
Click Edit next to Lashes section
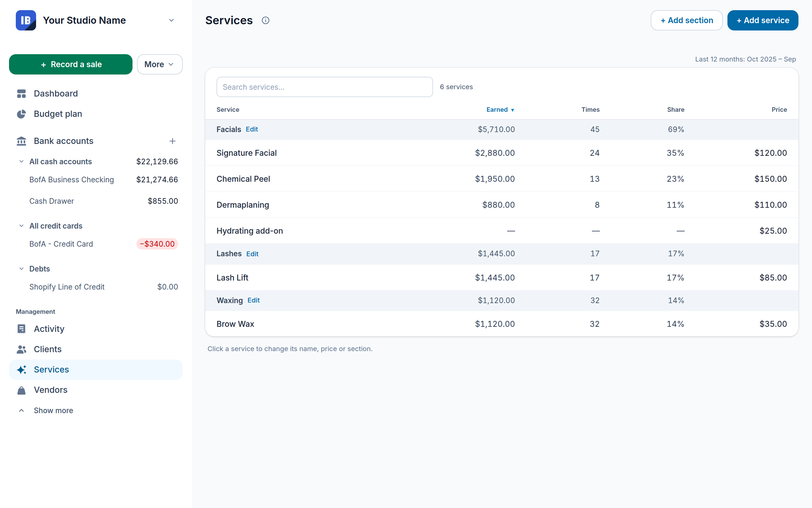click(252, 254)
